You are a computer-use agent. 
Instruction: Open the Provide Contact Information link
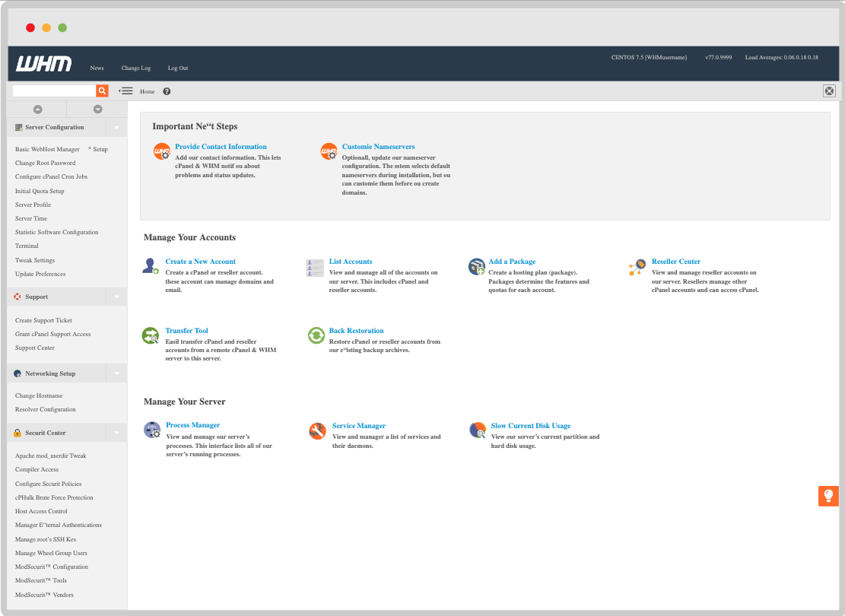(221, 147)
